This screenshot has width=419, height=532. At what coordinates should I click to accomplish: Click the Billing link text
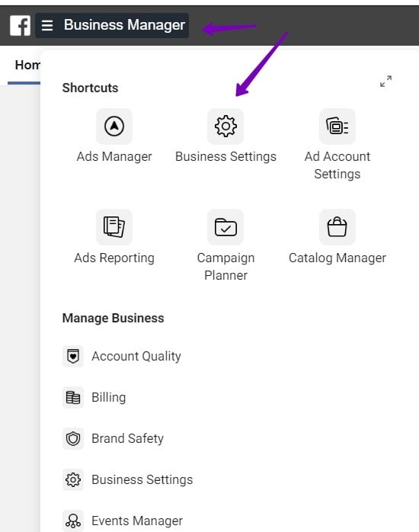pyautogui.click(x=108, y=397)
